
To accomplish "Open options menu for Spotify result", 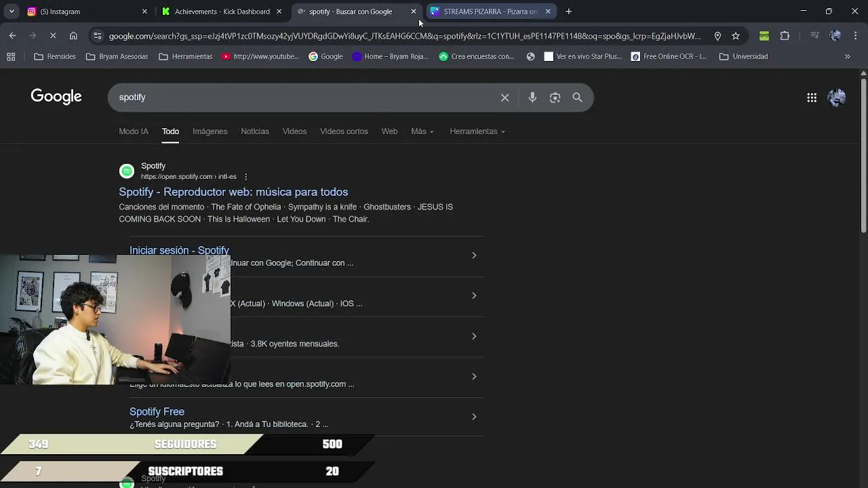I will [x=246, y=177].
